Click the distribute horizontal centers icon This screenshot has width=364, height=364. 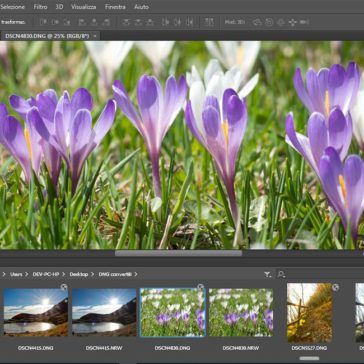click(178, 22)
